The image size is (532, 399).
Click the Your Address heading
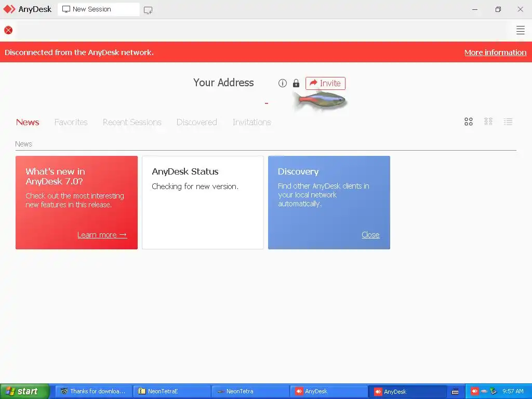pos(223,83)
